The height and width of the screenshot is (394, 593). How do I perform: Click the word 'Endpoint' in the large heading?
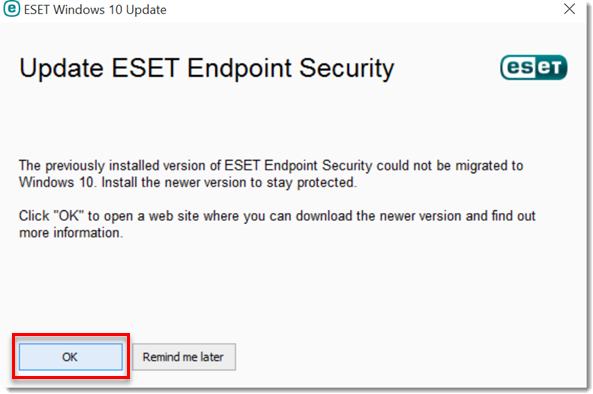[x=239, y=69]
